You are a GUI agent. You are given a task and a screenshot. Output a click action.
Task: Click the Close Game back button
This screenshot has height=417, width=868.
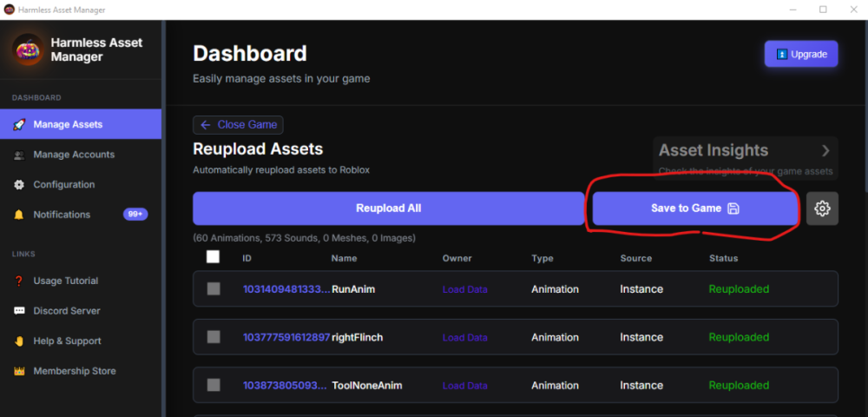point(238,125)
